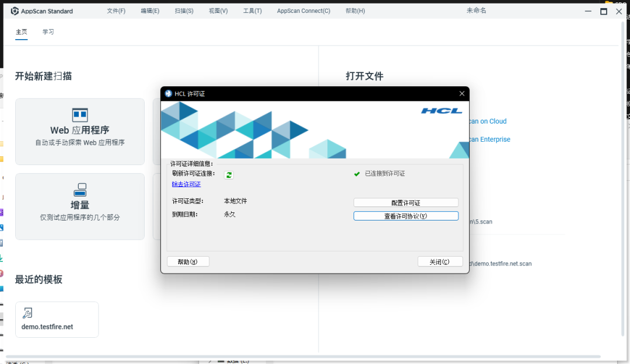Viewport: 630px width, 364px height.
Task: Click the HCL license dialog title icon
Action: coord(169,93)
